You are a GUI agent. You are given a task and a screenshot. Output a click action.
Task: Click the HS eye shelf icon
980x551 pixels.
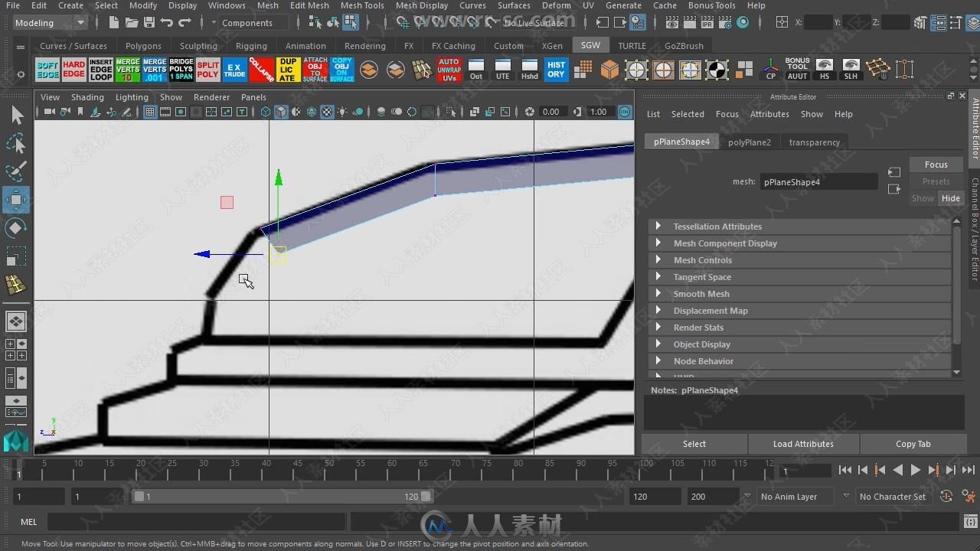pos(825,70)
